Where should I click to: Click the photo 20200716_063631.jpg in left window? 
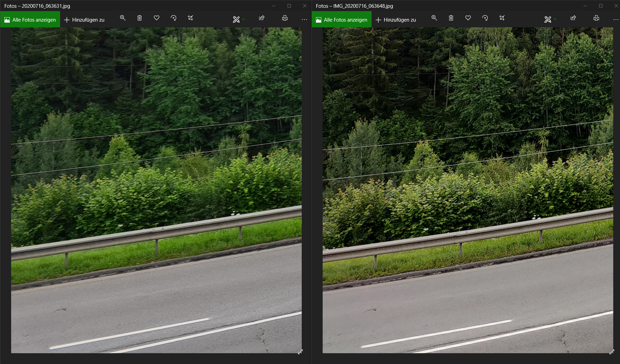point(156,190)
